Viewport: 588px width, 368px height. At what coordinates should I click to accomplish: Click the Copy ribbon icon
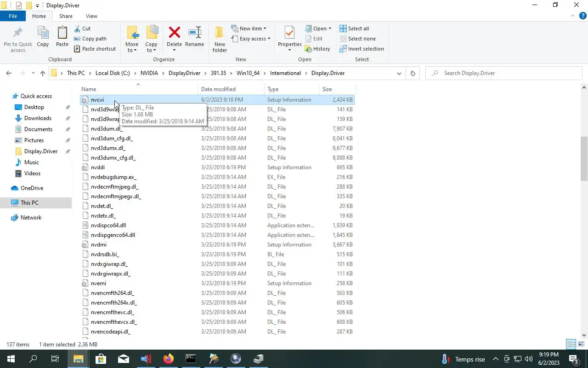point(43,37)
